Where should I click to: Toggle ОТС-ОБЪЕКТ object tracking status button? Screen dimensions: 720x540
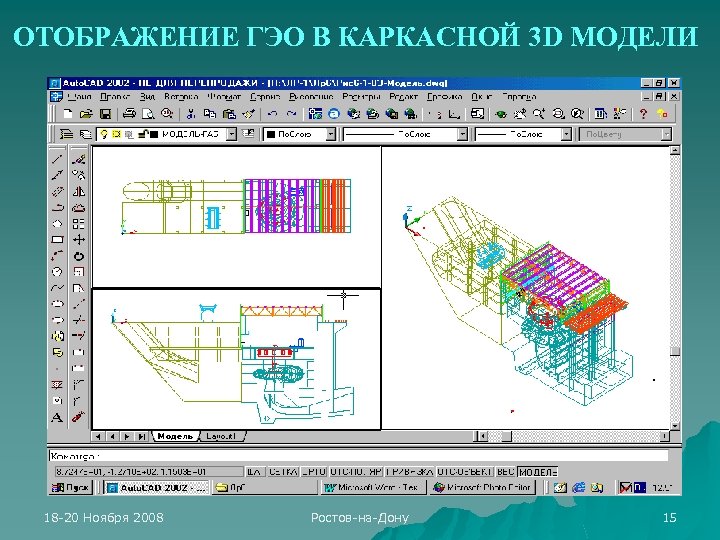click(x=465, y=472)
